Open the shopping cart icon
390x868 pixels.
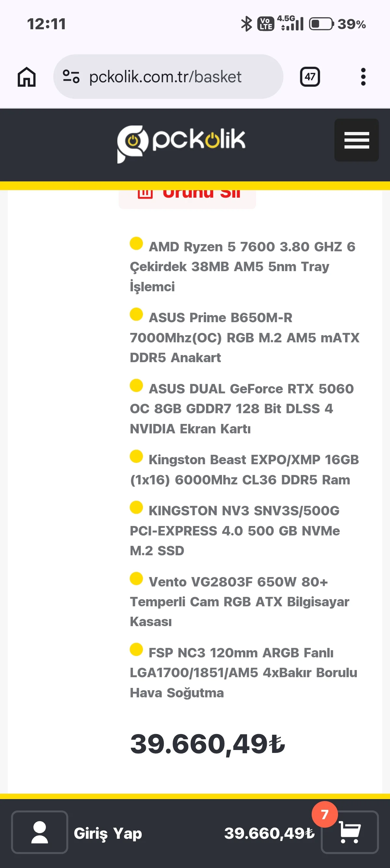pyautogui.click(x=350, y=832)
